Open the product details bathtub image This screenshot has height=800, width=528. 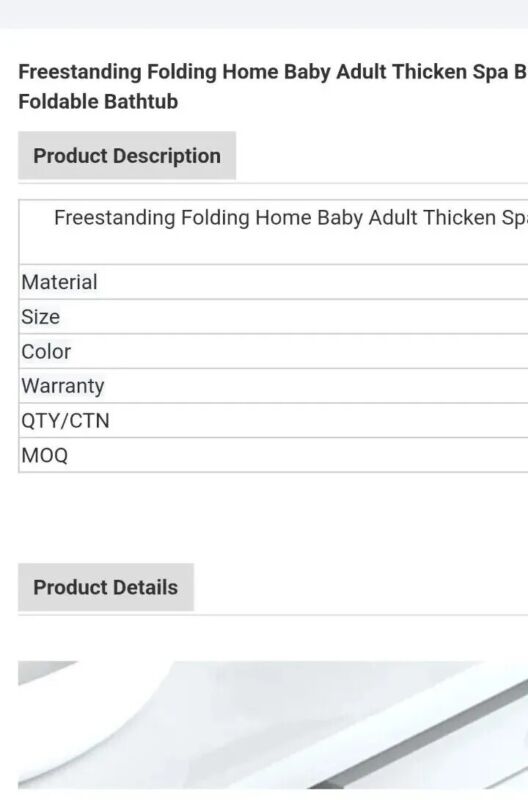point(273,724)
